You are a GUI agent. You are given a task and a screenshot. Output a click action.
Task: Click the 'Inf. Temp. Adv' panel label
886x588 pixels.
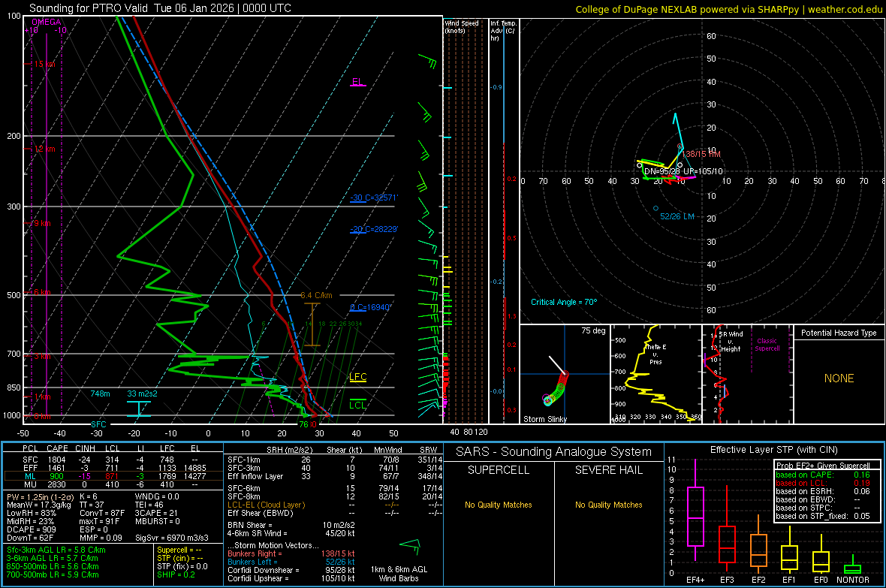click(503, 31)
